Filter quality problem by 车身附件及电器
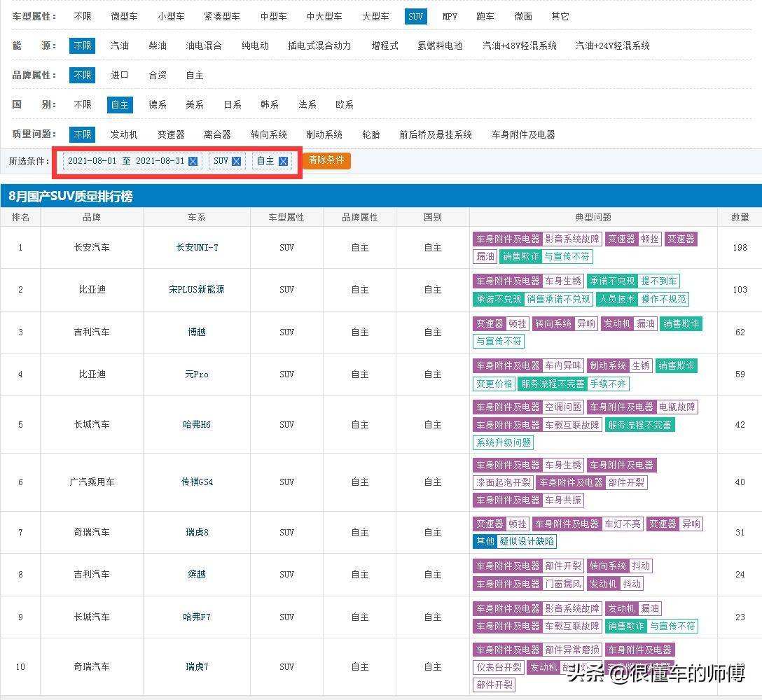The image size is (762, 700). tap(523, 134)
